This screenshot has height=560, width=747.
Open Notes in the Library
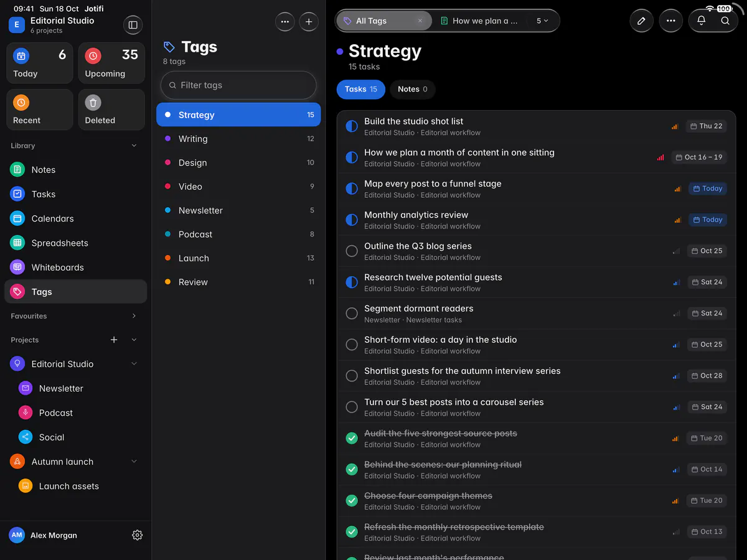pos(75,170)
